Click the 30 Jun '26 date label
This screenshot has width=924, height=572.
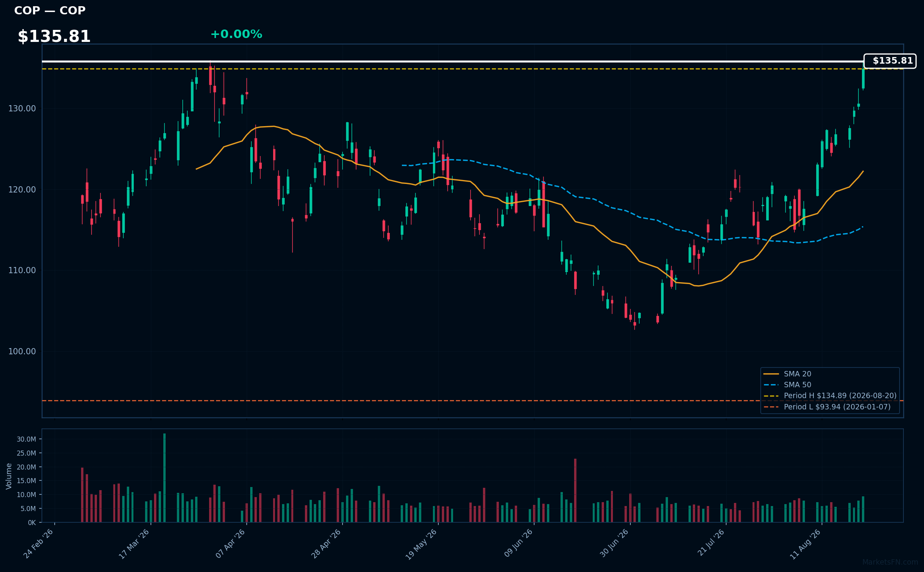(614, 543)
